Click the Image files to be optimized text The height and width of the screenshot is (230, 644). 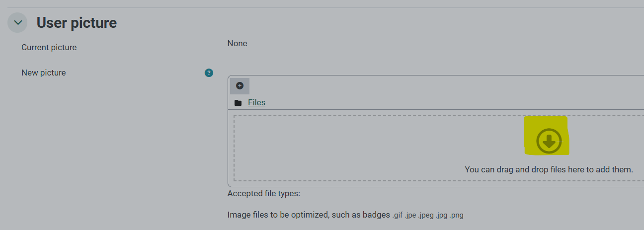(309, 215)
